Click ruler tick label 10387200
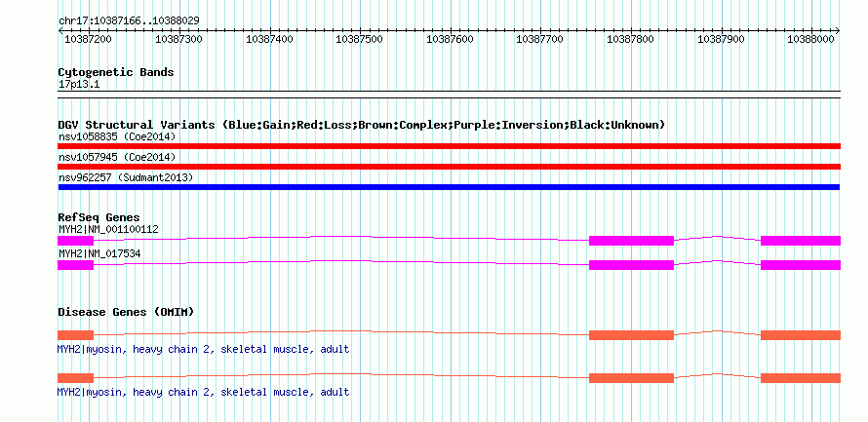This screenshot has width=868, height=422. (x=88, y=39)
